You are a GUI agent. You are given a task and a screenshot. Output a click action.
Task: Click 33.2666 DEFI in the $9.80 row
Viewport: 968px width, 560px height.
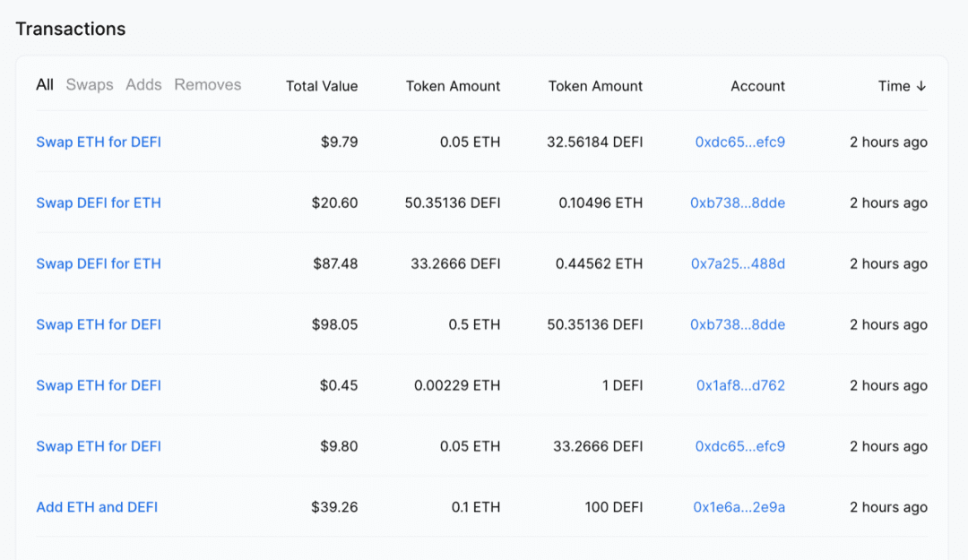pyautogui.click(x=598, y=446)
